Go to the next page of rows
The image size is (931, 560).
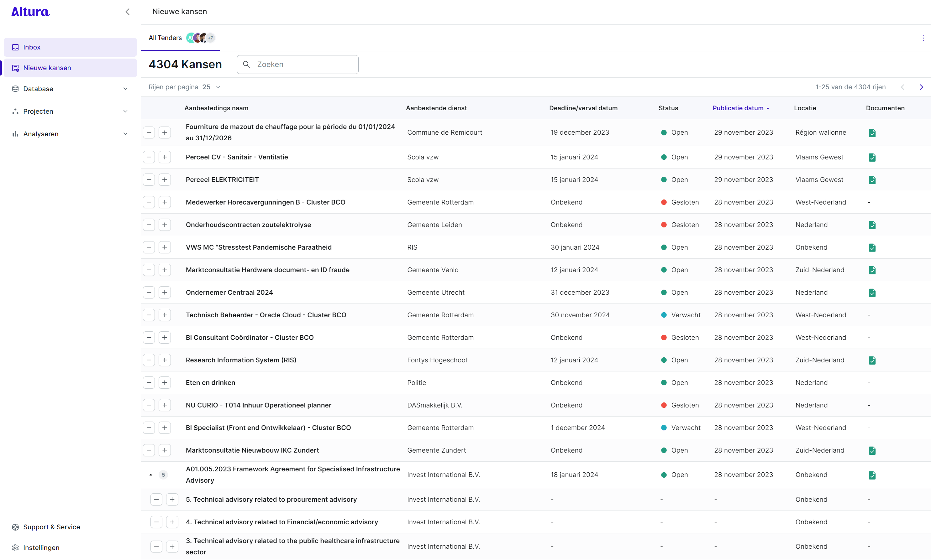point(921,87)
